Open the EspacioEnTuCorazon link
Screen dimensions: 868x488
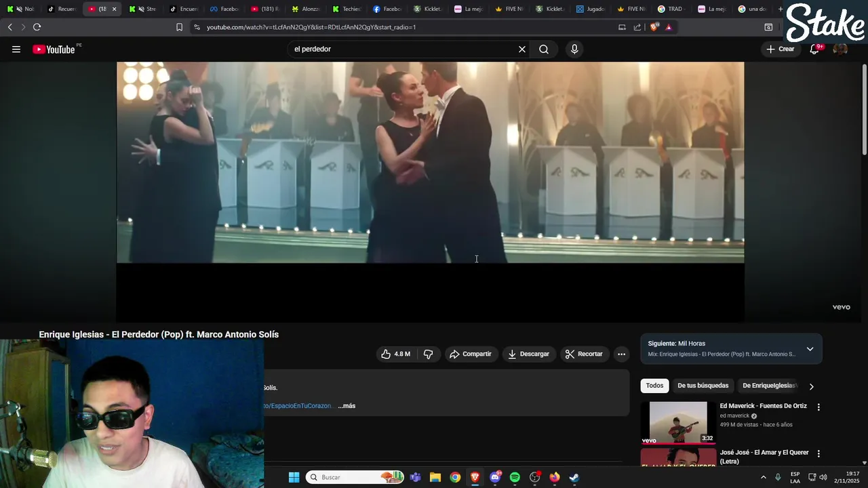pyautogui.click(x=298, y=406)
